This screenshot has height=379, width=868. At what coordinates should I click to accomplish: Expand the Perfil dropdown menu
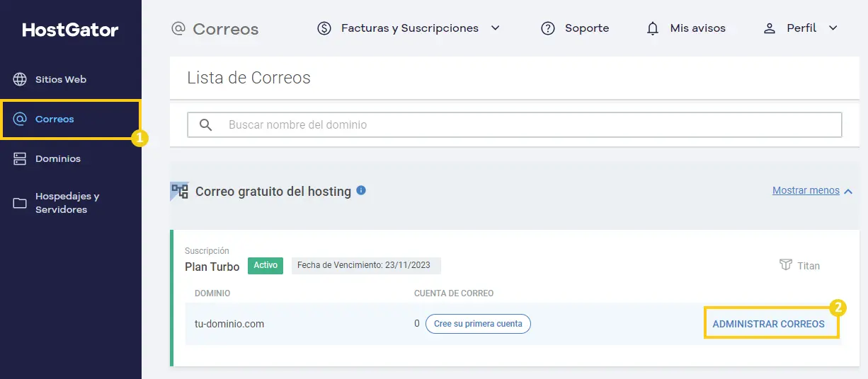(x=800, y=28)
